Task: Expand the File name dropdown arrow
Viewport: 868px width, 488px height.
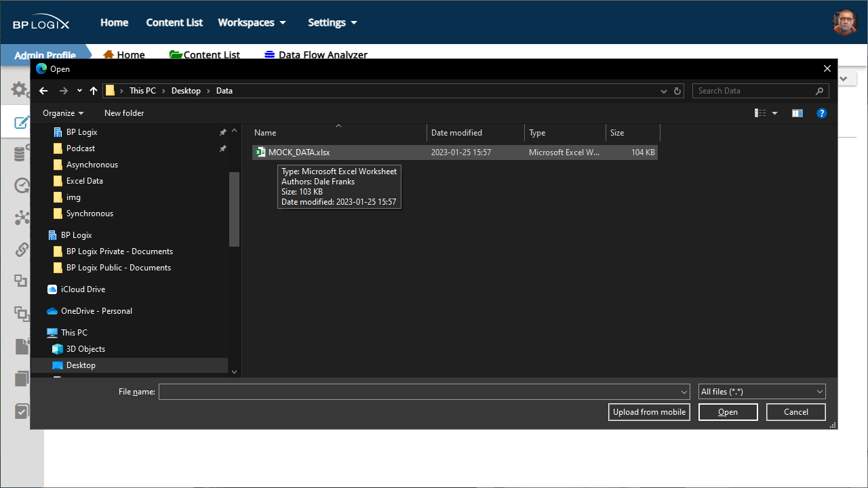Action: [x=684, y=392]
